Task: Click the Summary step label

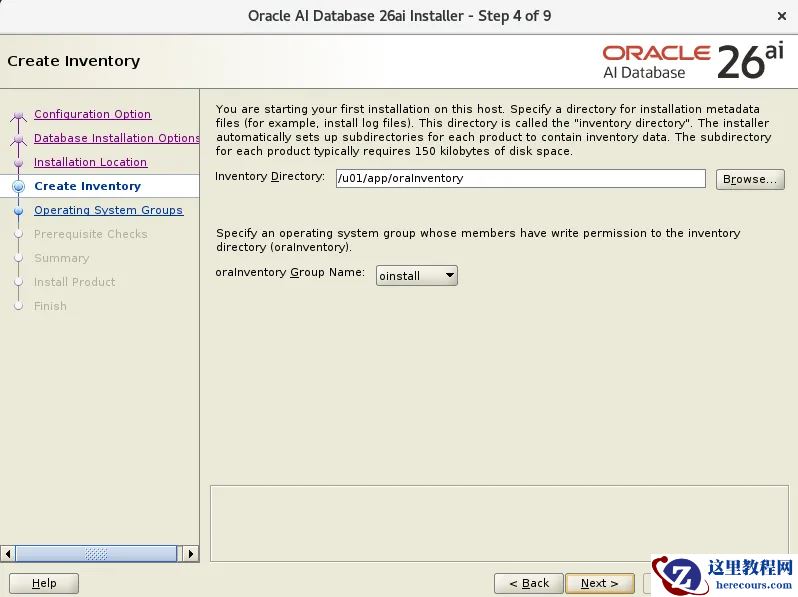Action: coord(62,258)
